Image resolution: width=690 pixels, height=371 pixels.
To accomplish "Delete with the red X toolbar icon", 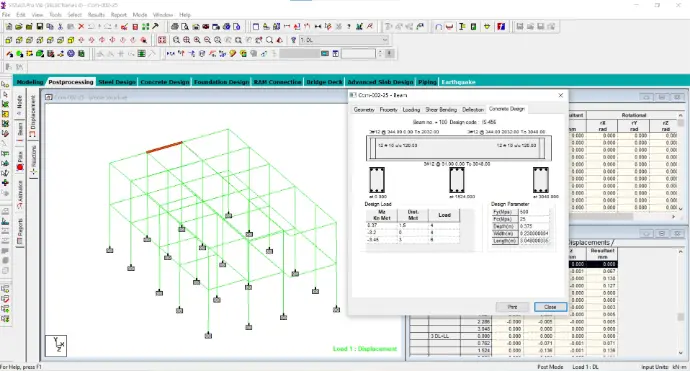I will point(81,27).
